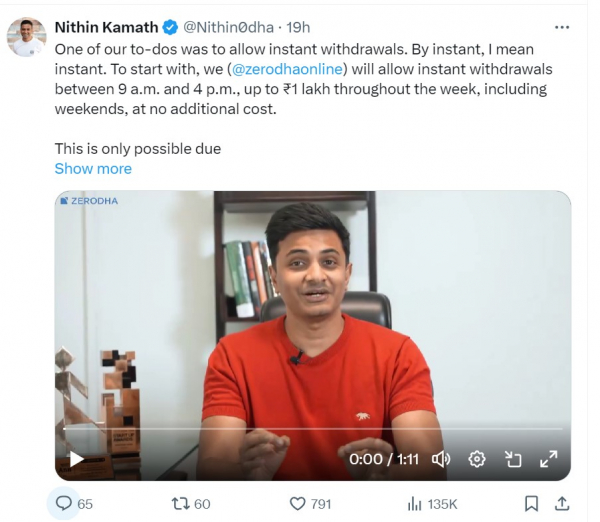
Task: Expand tweet text with Show more
Action: pyautogui.click(x=93, y=169)
